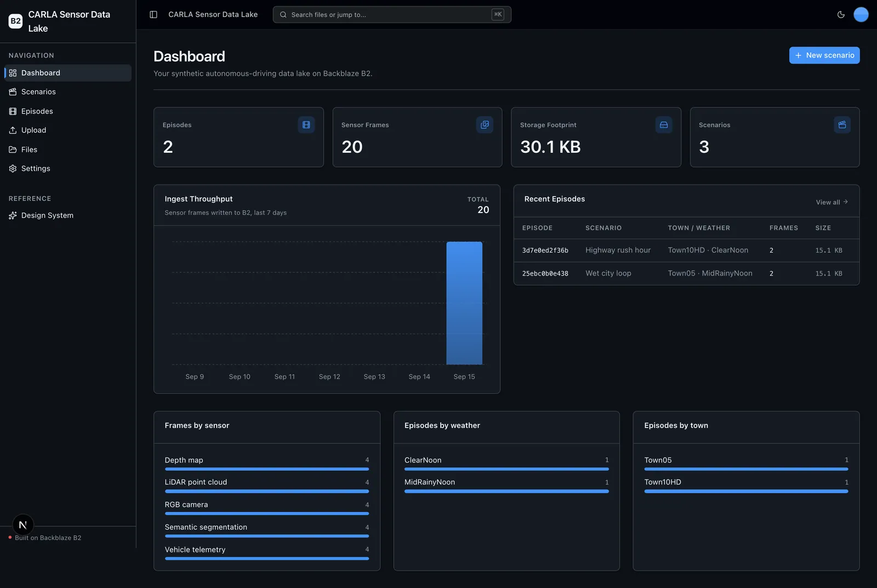Click the EPISODE column header

(x=538, y=228)
